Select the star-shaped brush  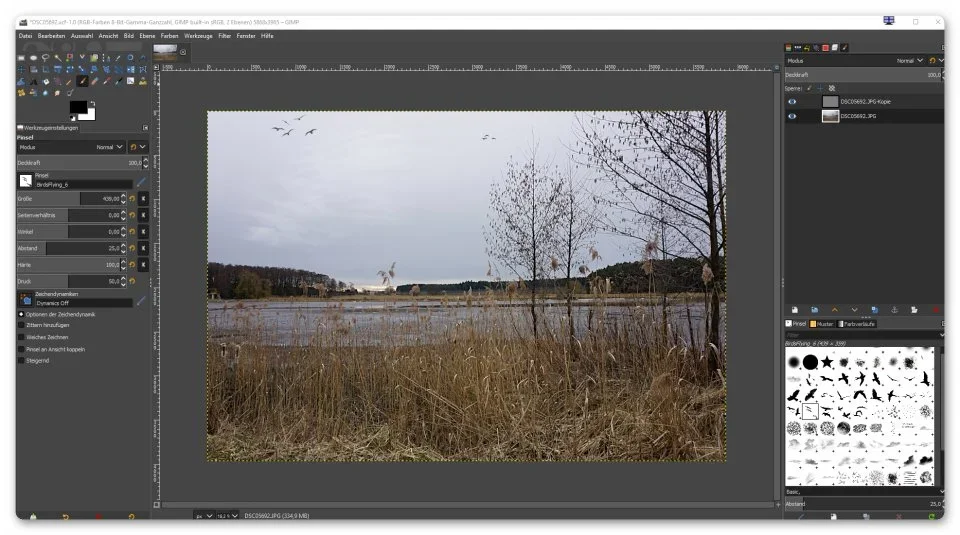pos(827,362)
